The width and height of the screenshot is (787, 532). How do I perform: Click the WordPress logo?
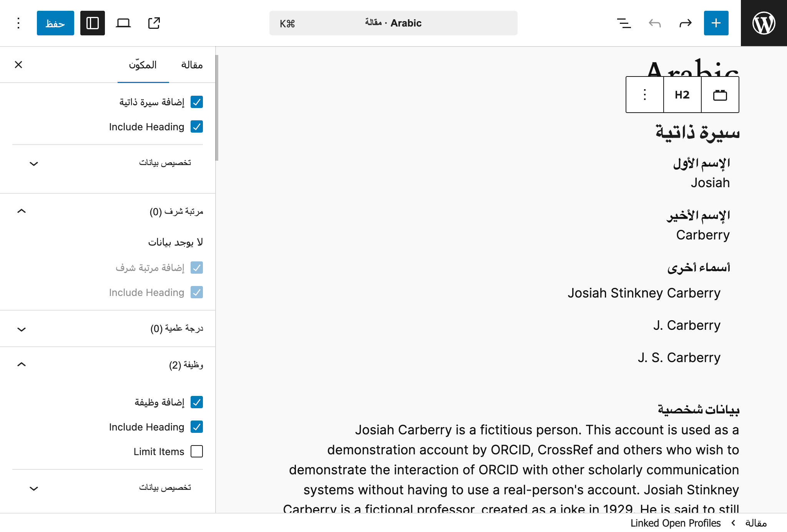pyautogui.click(x=764, y=23)
